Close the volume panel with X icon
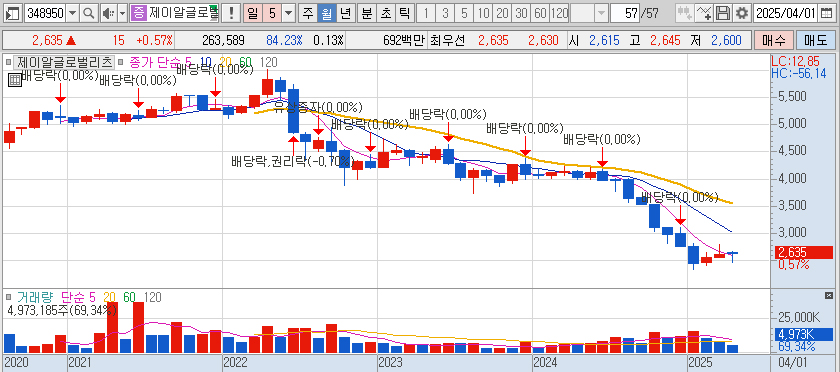The height and width of the screenshot is (372, 840). pos(829,295)
